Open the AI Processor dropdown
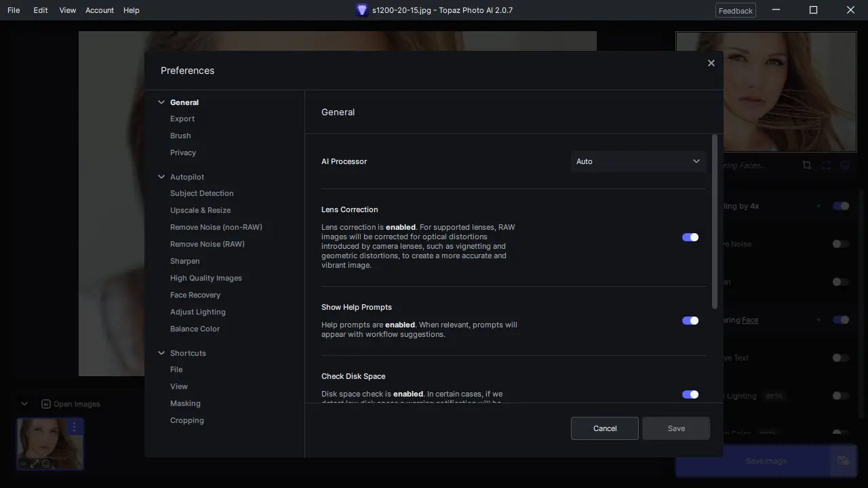Viewport: 868px width, 488px height. click(x=638, y=161)
